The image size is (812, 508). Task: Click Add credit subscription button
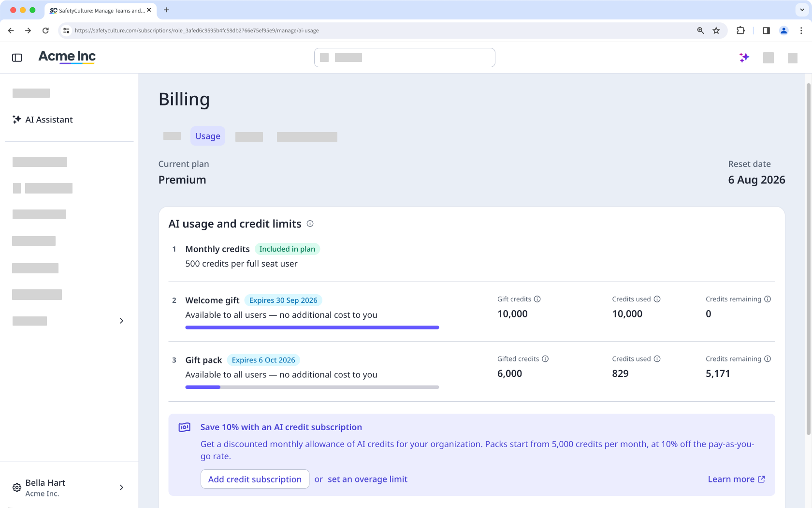click(255, 479)
